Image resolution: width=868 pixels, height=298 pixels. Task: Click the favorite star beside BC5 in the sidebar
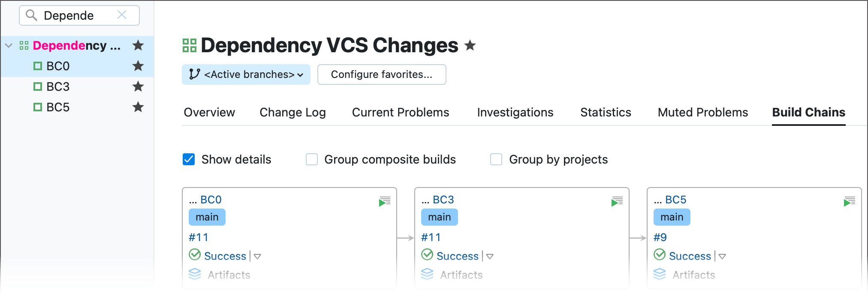click(138, 107)
